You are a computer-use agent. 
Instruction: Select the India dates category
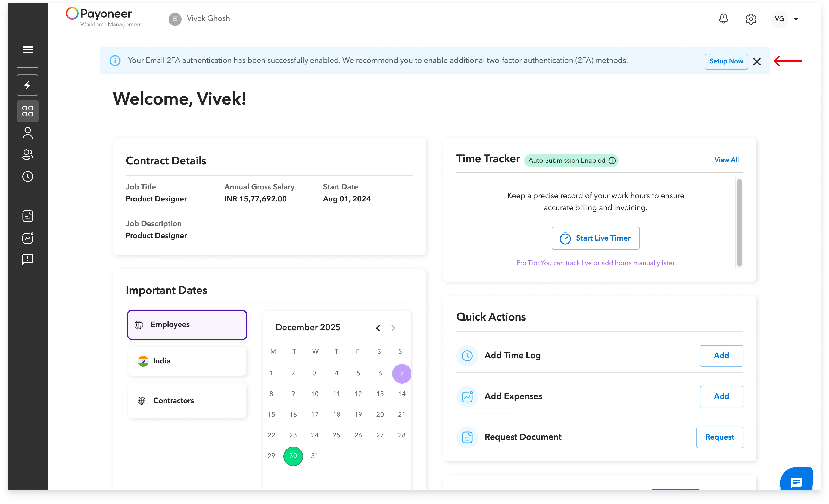(x=187, y=361)
